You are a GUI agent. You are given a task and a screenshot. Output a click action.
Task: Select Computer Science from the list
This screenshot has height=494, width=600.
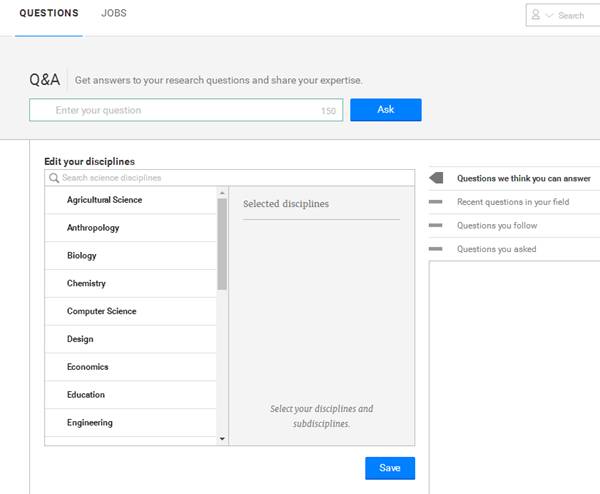click(x=130, y=311)
